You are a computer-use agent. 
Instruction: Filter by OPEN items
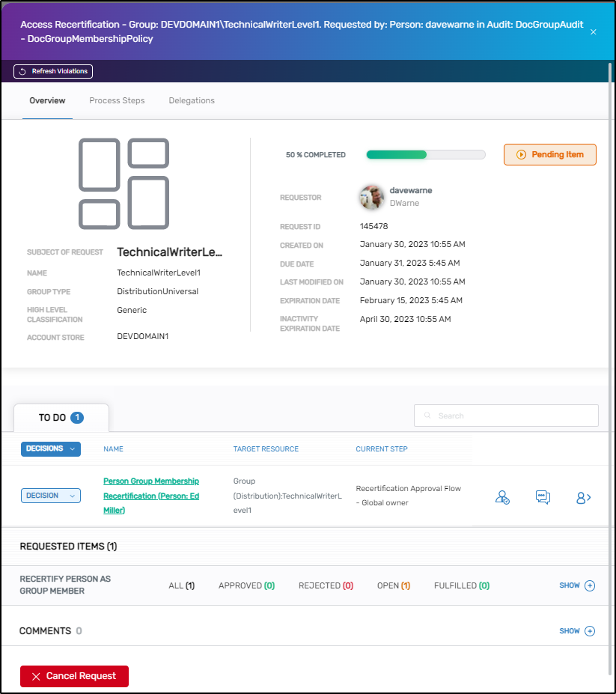393,585
